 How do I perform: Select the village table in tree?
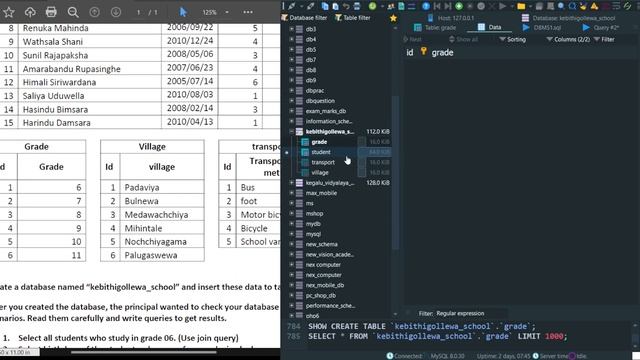[x=320, y=172]
